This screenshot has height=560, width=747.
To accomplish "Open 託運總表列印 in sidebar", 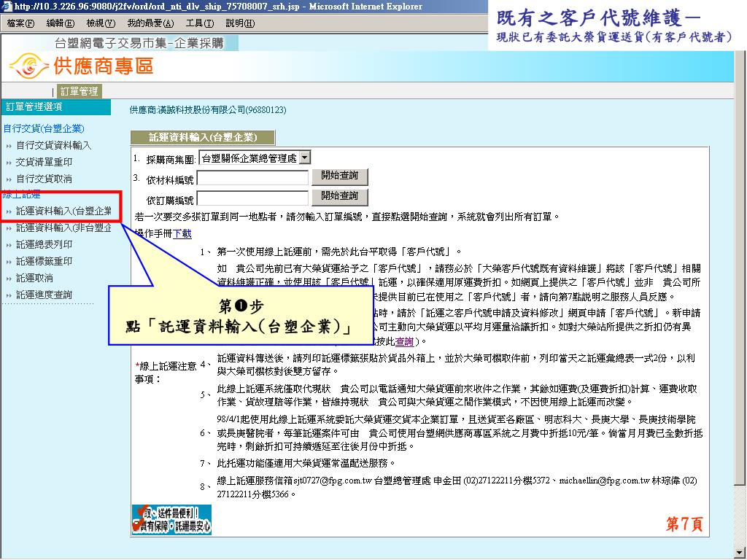I will click(x=44, y=244).
